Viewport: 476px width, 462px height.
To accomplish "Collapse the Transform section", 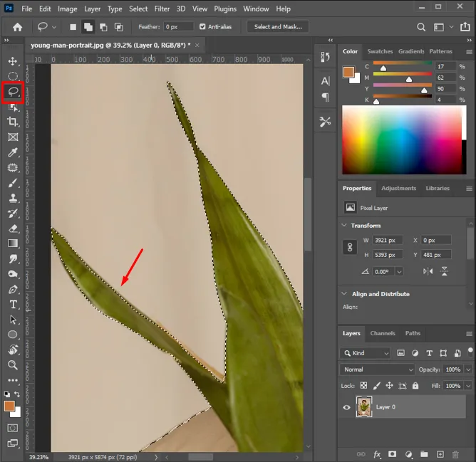I will [x=345, y=226].
